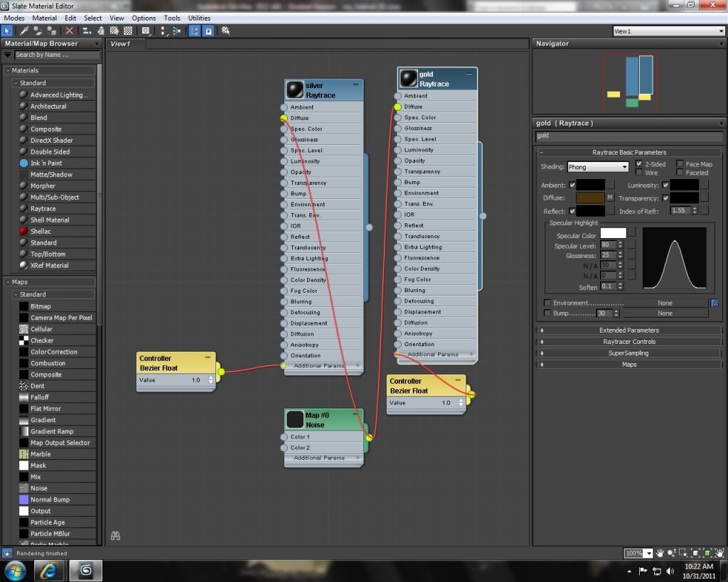Toggle the Parameter Editor icon

[x=208, y=31]
